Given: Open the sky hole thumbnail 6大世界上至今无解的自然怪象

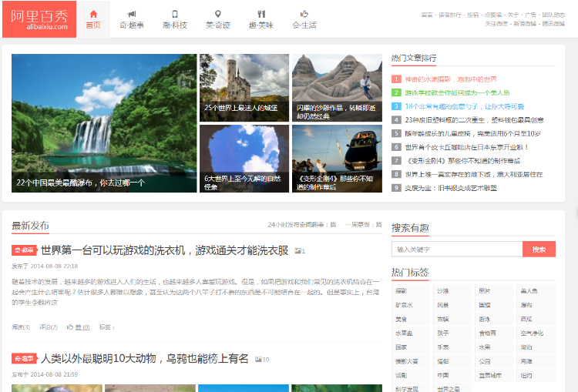Looking at the screenshot, I should 244,159.
